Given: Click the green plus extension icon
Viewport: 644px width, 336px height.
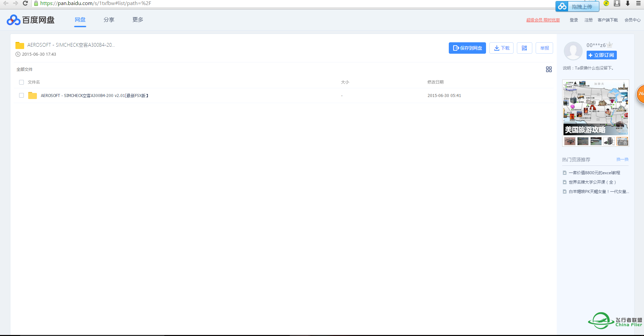Looking at the screenshot, I should 606,3.
